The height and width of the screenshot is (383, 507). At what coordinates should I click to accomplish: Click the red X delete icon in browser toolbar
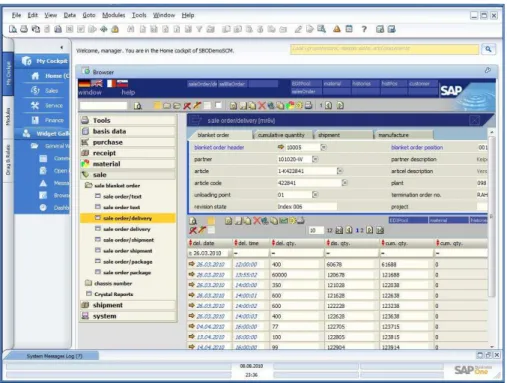tap(262, 106)
